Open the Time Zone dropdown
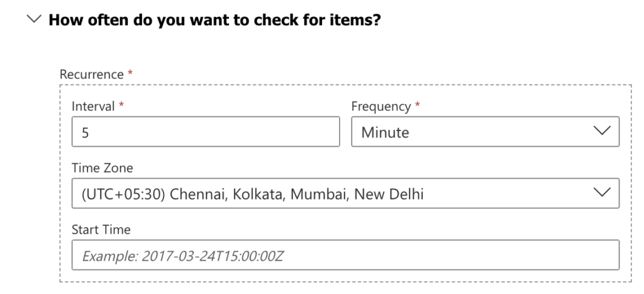The image size is (644, 294). point(345,193)
